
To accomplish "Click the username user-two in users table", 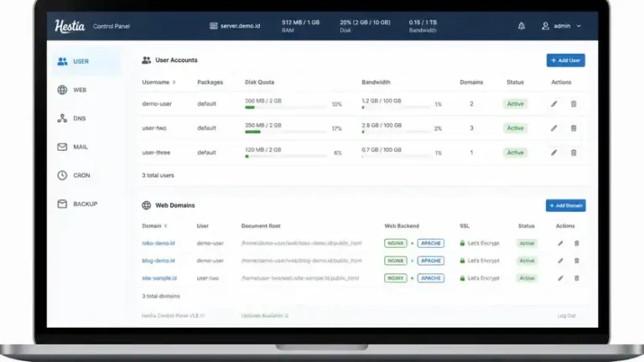I will coord(154,128).
